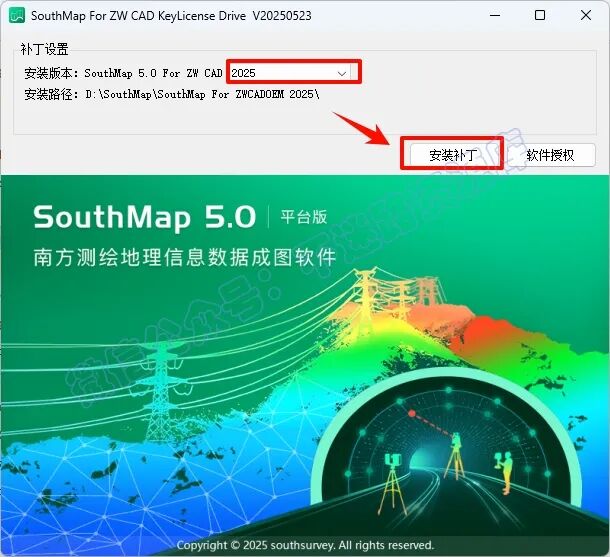Click the install path text D:\SouthMap\SouthMap For ZWCADOEM 2025\
610x557 pixels.
click(202, 95)
